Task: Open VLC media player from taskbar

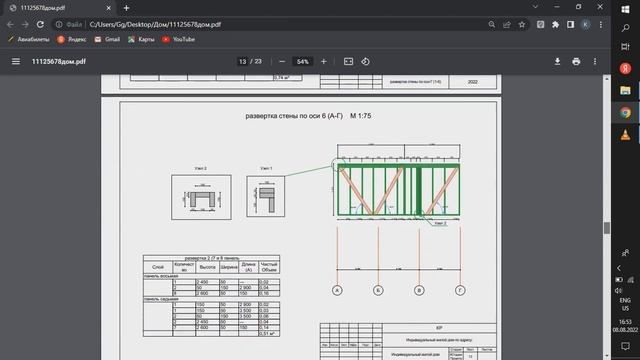Action: point(625,134)
